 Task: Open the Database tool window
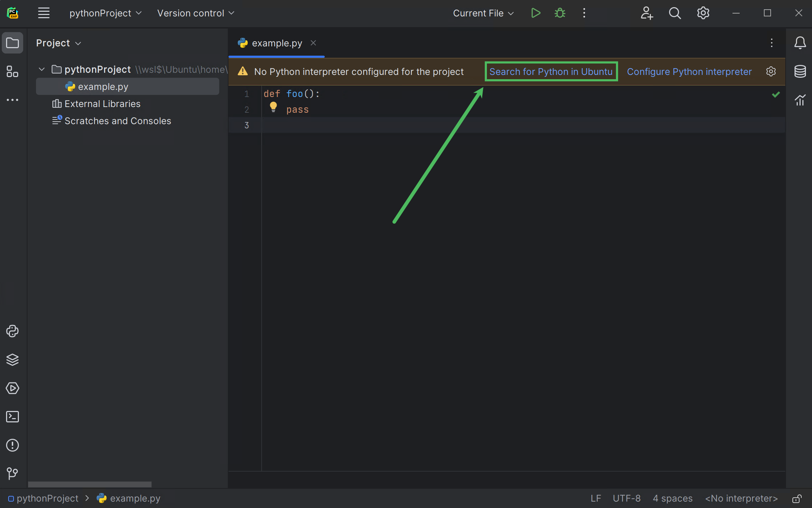click(x=800, y=71)
